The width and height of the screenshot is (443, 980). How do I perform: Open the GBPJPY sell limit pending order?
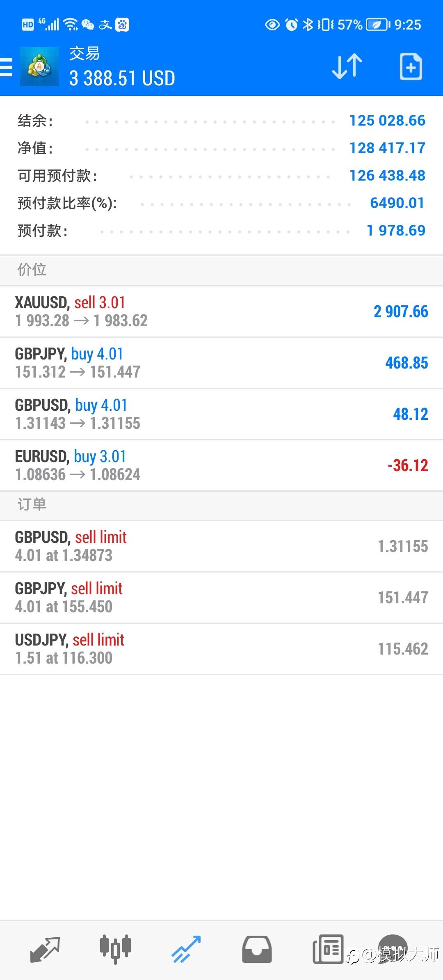(221, 598)
